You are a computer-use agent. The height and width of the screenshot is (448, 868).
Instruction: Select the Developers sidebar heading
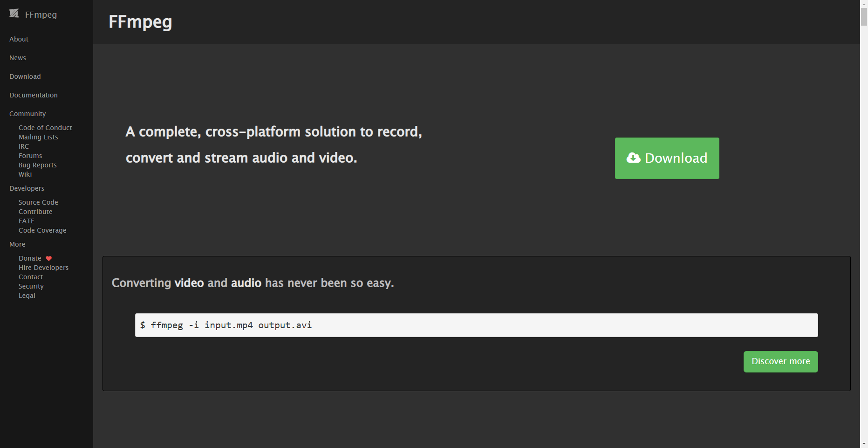coord(27,188)
